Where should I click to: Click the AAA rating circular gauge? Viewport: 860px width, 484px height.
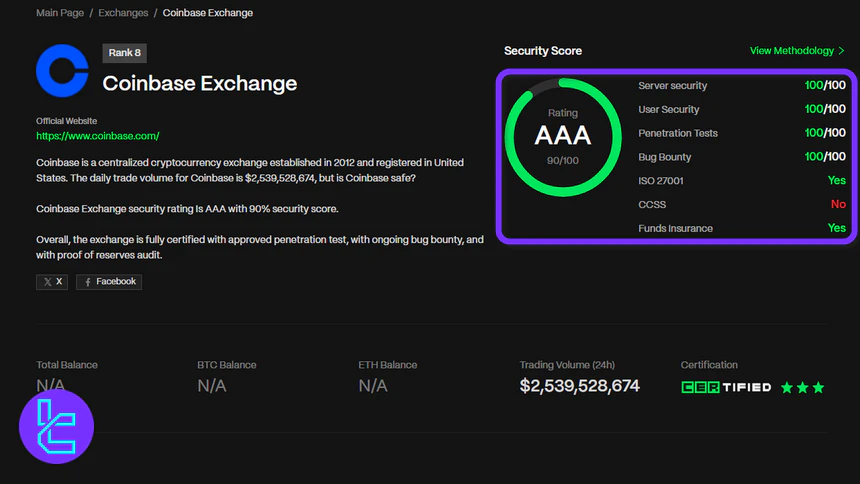(563, 137)
